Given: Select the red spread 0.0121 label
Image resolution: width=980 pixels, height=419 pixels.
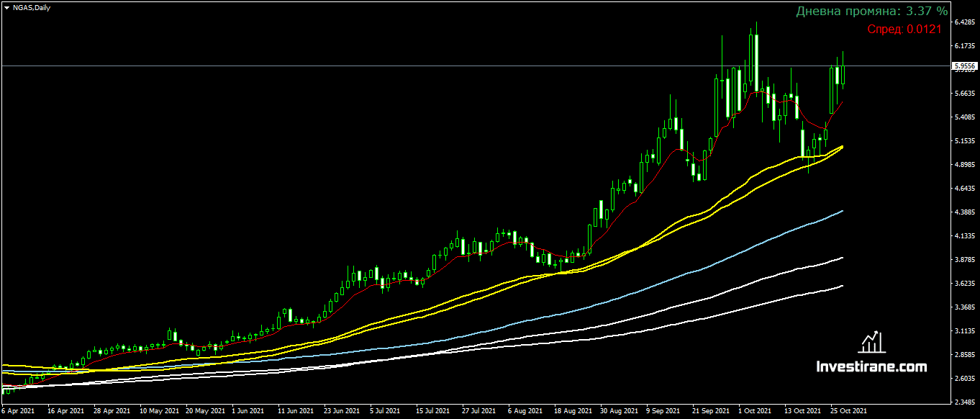Looking at the screenshot, I should pyautogui.click(x=904, y=30).
